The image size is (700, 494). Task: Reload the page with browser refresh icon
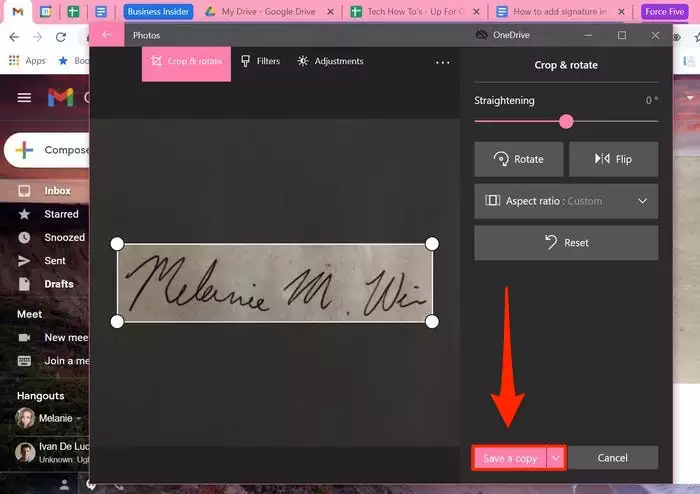(x=61, y=37)
